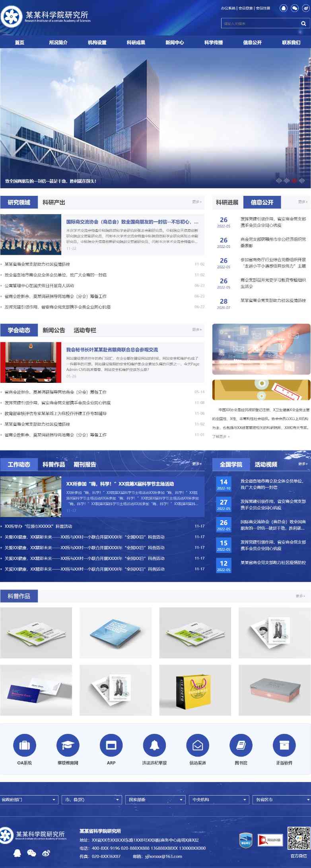311x868 pixels.
Task: Open the WeChat icon in the top header
Action: [x=294, y=8]
